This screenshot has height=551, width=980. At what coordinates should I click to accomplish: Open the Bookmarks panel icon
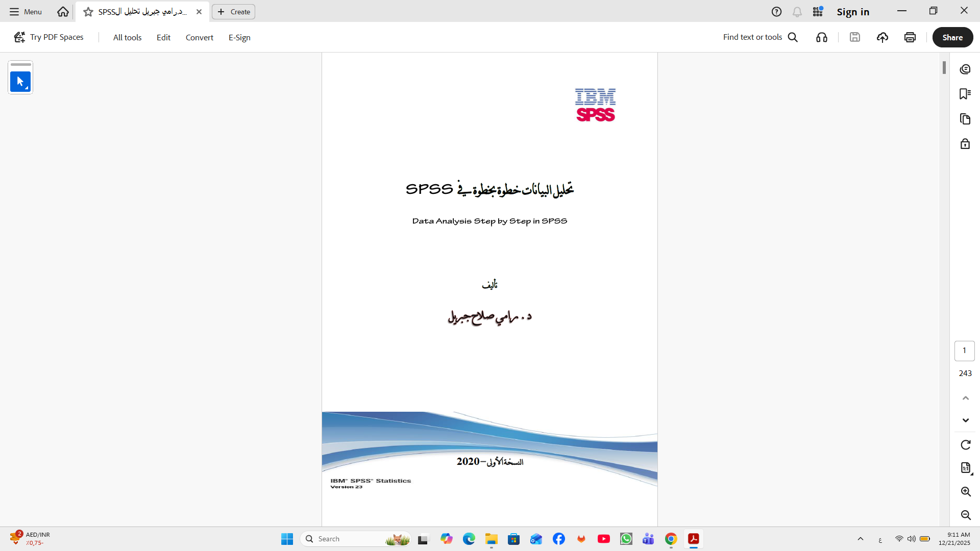point(965,94)
